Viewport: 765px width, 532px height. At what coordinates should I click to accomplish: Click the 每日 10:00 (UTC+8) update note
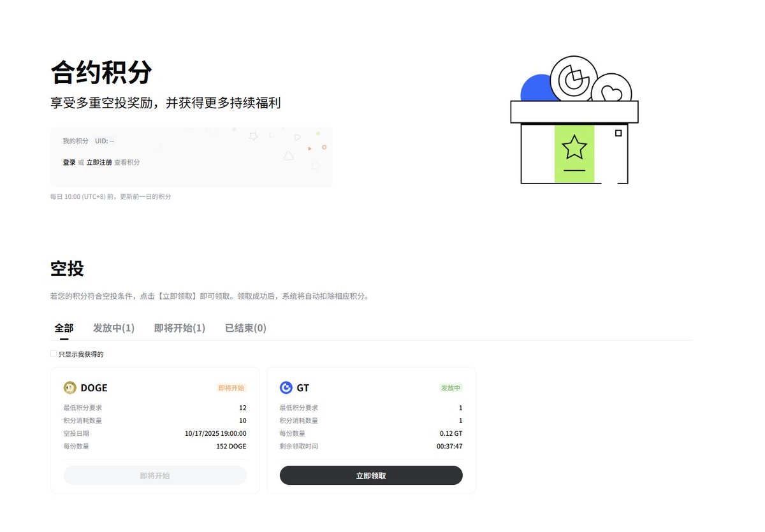110,196
